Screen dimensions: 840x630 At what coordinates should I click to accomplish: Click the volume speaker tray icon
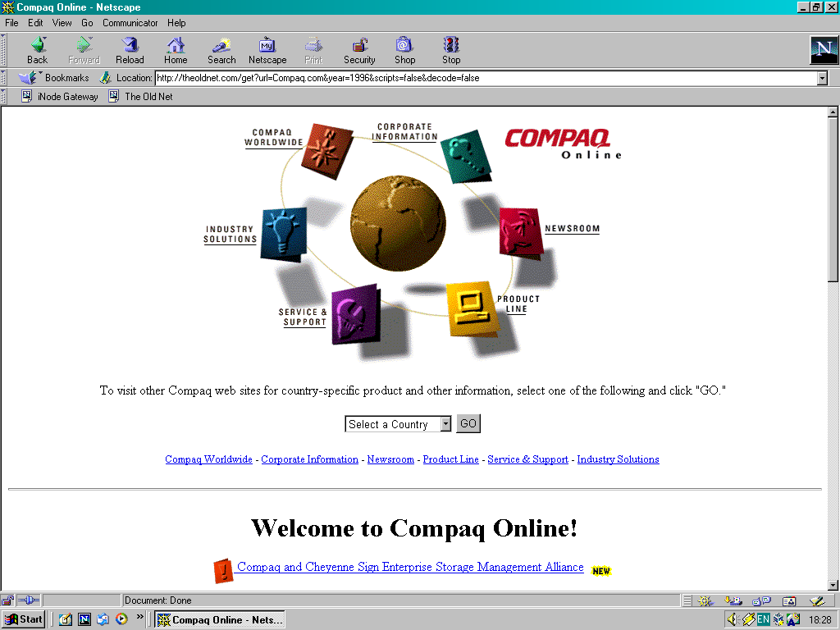click(733, 620)
